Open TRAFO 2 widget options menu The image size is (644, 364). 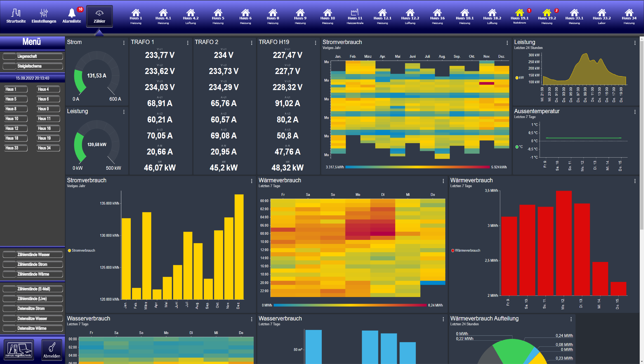(x=252, y=43)
